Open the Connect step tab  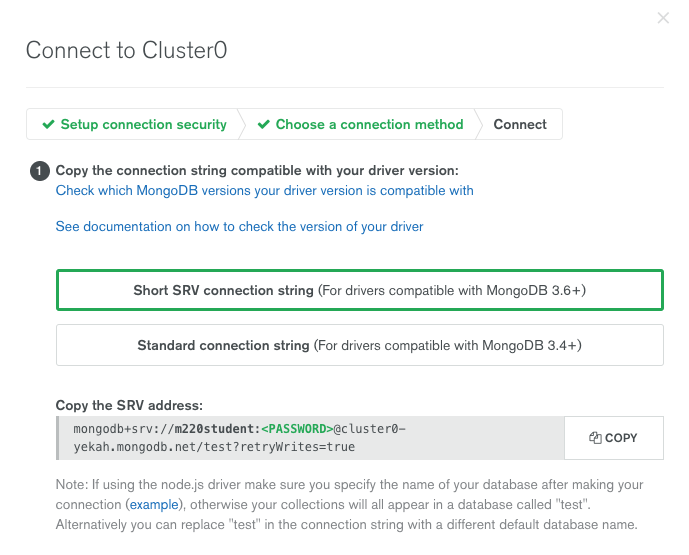click(x=520, y=124)
